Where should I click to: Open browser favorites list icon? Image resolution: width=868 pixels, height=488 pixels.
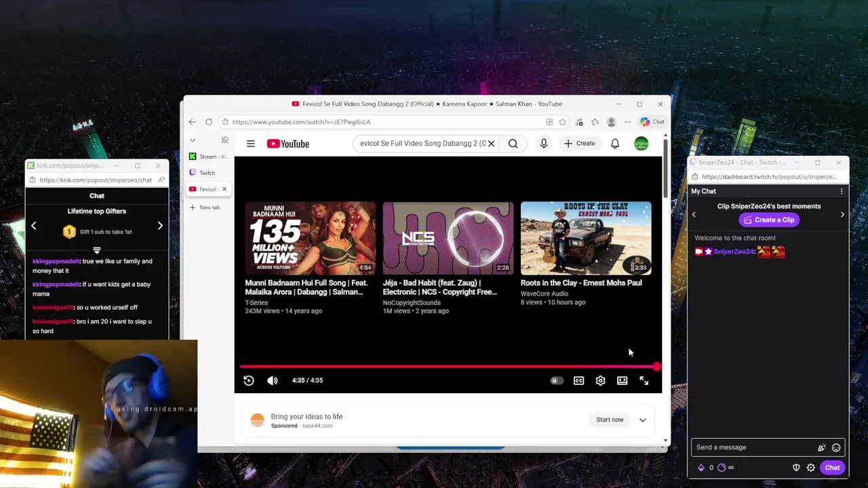tap(595, 122)
